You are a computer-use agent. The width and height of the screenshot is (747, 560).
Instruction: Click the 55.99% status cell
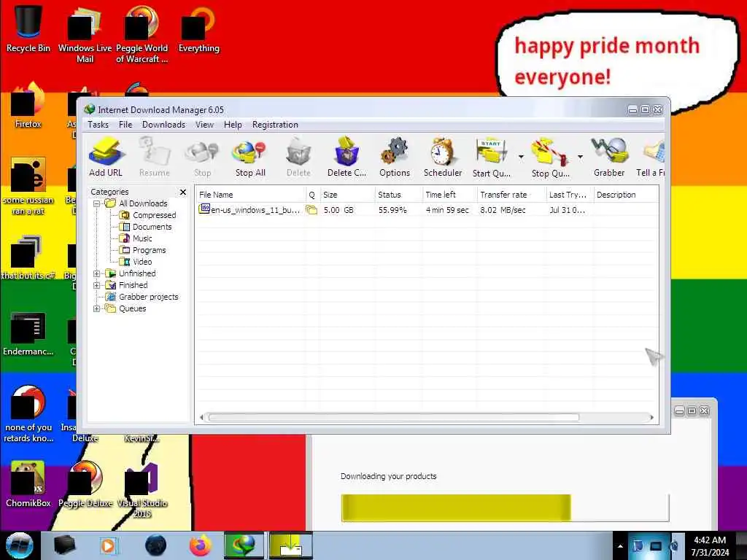coord(392,210)
